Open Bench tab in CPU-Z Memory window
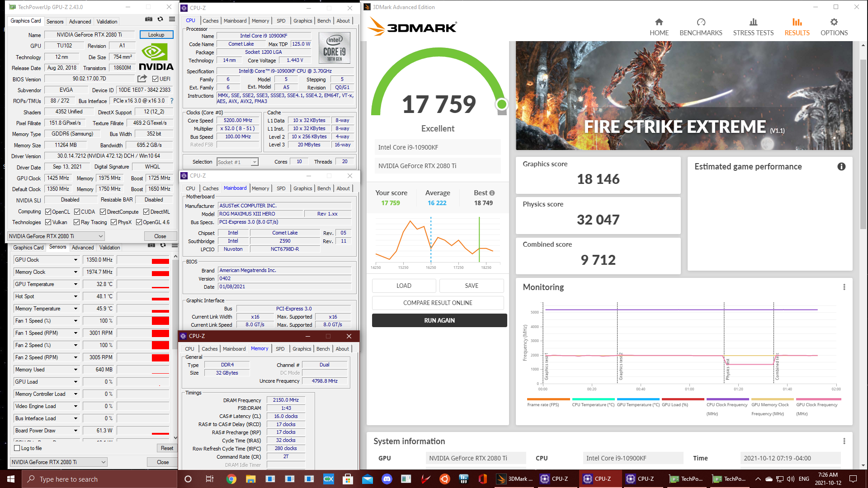The height and width of the screenshot is (488, 868). (x=323, y=349)
